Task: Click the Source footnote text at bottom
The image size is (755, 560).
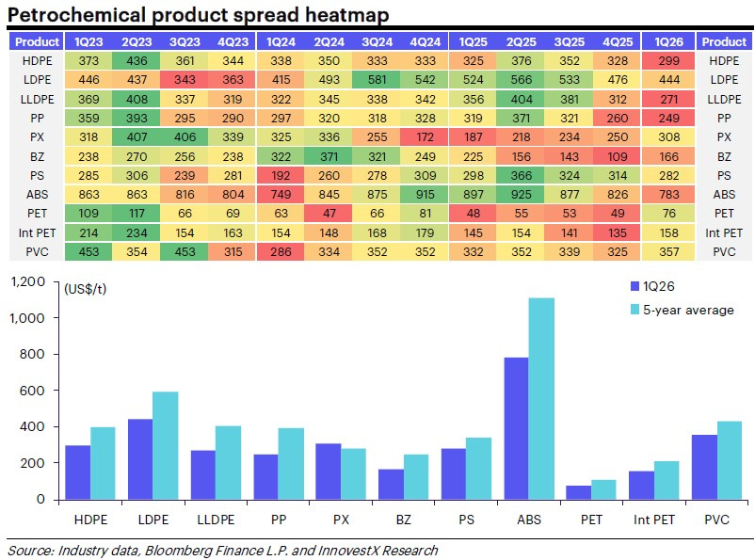Action: pos(222,550)
